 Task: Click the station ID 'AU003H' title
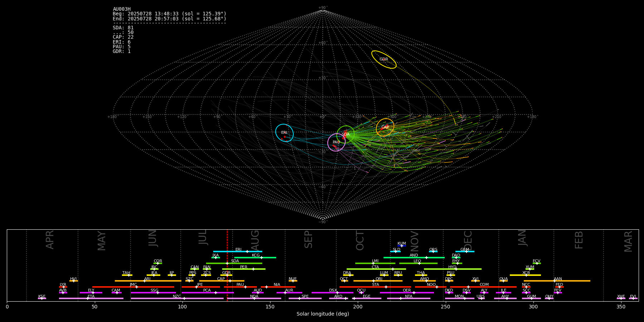tap(122, 9)
